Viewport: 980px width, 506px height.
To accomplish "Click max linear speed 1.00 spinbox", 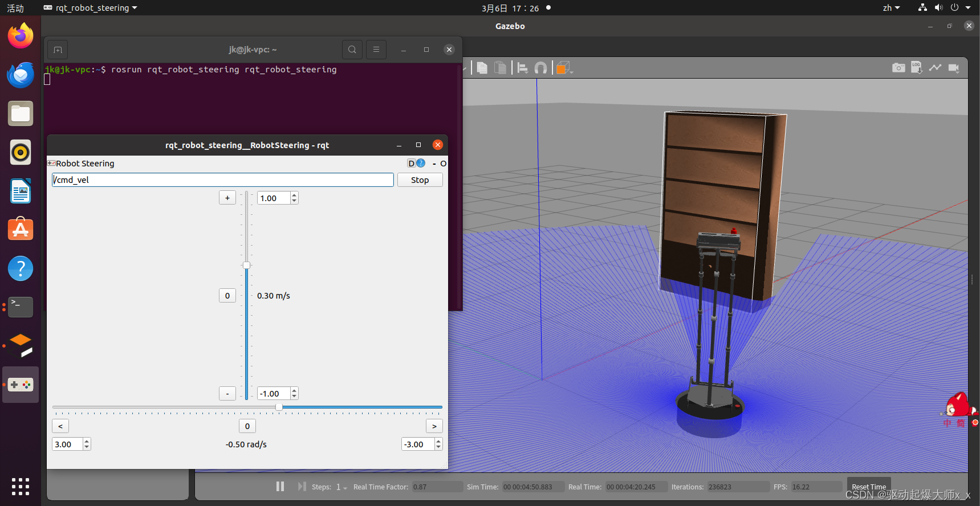I will point(278,198).
